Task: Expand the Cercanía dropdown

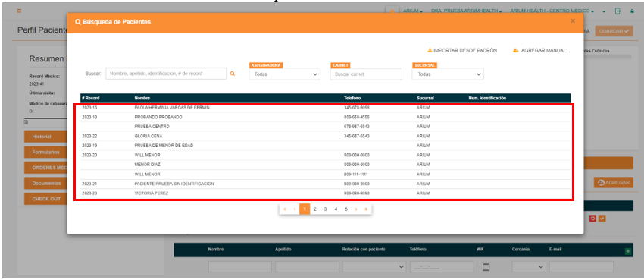Action: click(529, 267)
